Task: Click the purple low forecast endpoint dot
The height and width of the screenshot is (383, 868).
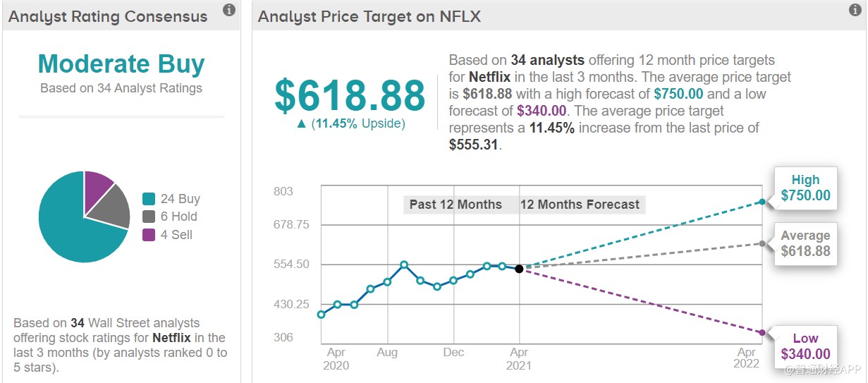Action: pyautogui.click(x=762, y=333)
